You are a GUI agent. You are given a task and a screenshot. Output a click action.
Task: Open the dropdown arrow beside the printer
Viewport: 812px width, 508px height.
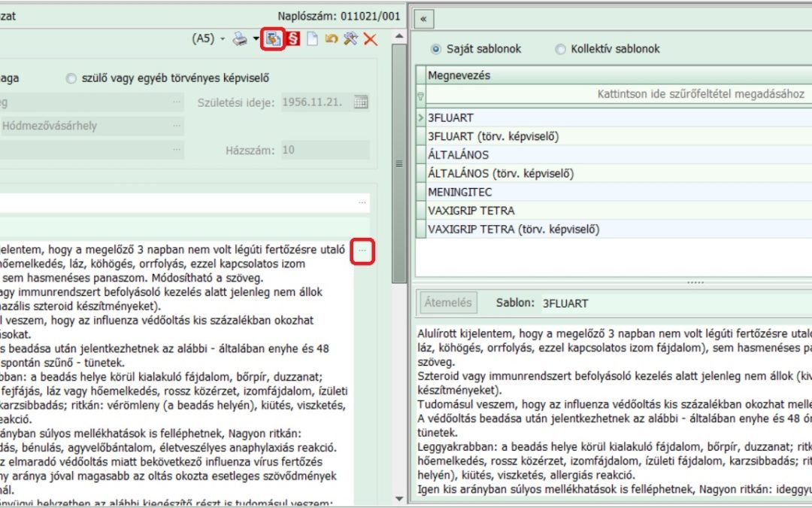tap(256, 39)
